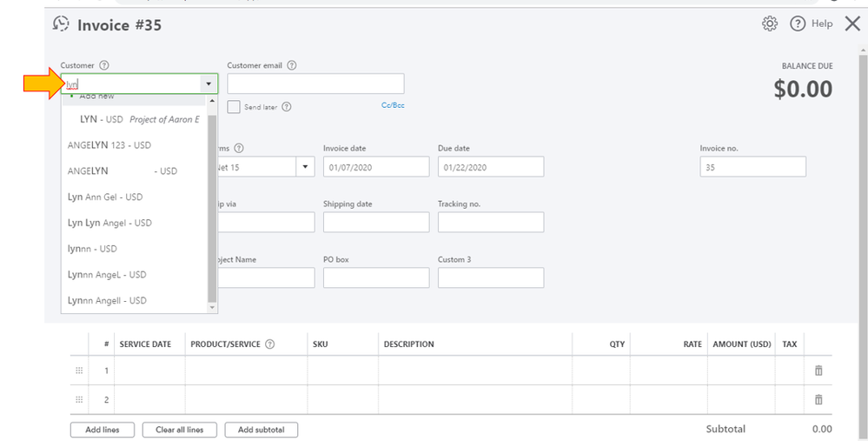Viewport: 868px width, 441px height.
Task: Click row 1 Product/Service cell
Action: pos(247,371)
